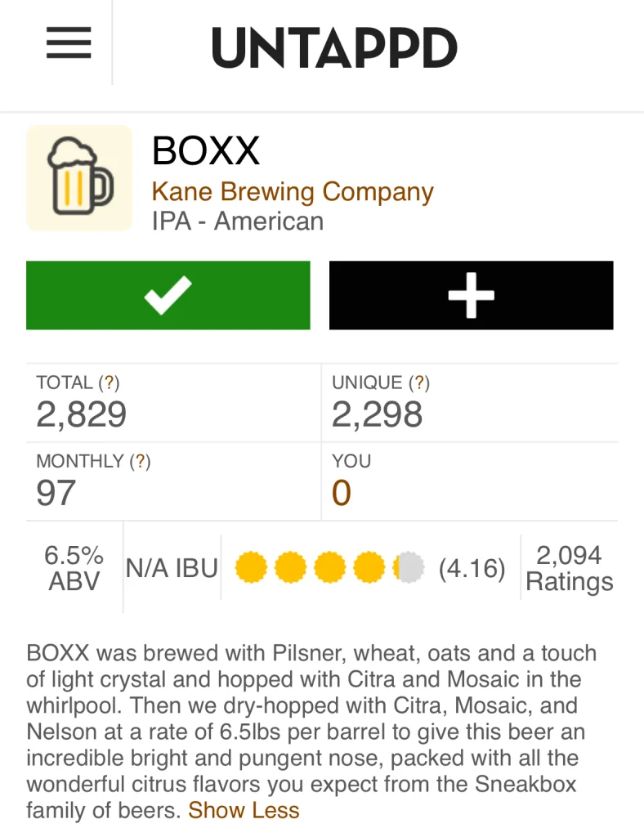Click the IPA - American style label
644x837 pixels.
(x=238, y=222)
